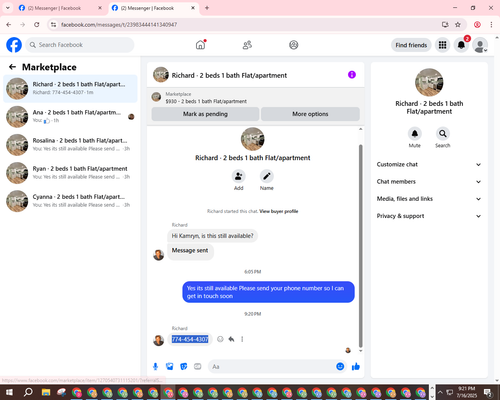The image size is (500, 400).
Task: Expand Chat members section
Action: coord(429,182)
